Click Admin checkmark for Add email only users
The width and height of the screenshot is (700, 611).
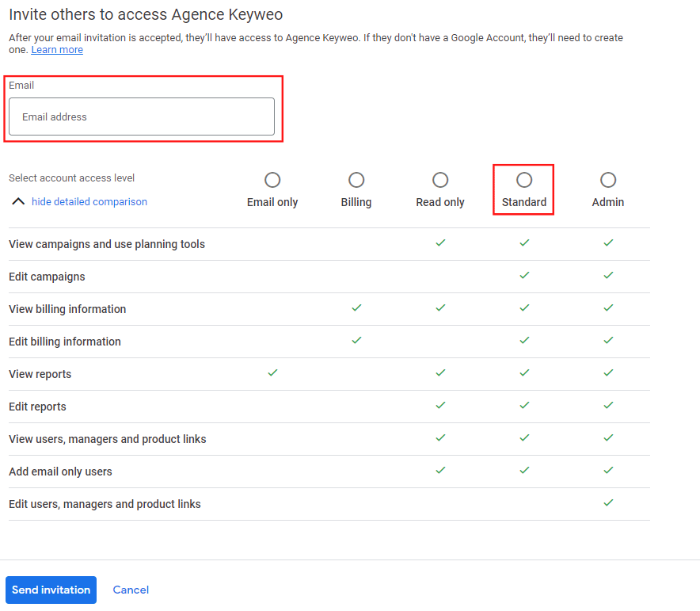tap(608, 470)
